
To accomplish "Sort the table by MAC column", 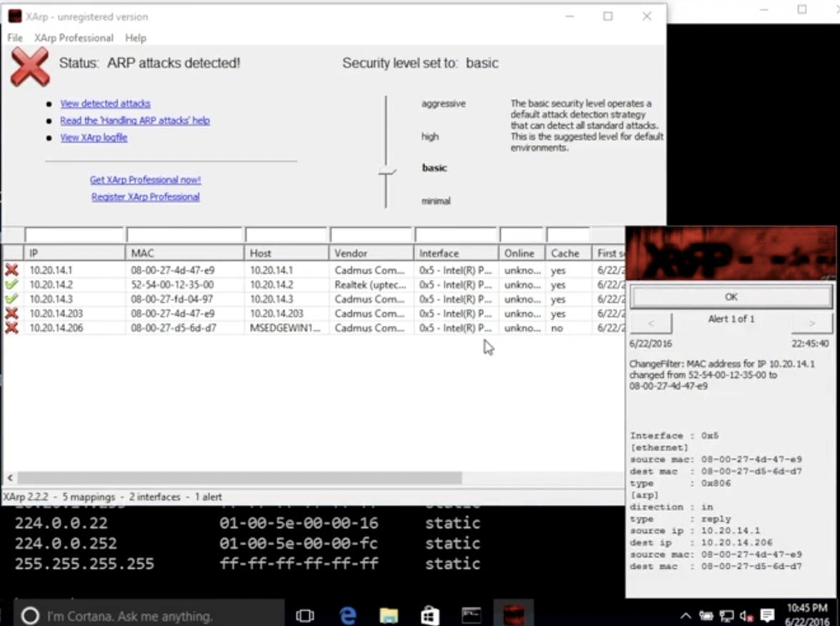I will [185, 253].
